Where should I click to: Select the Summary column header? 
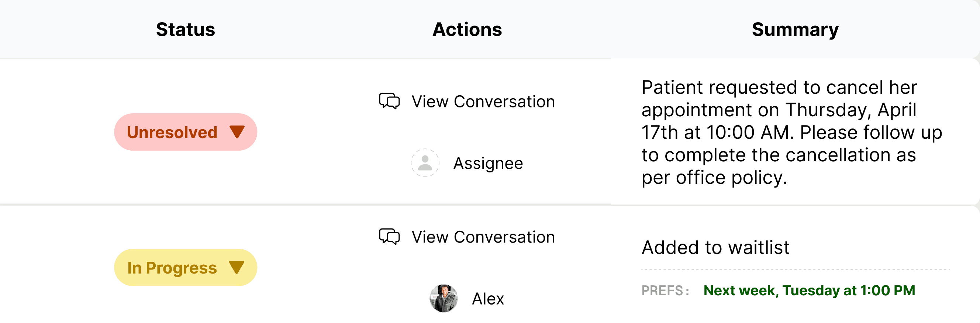tap(795, 29)
